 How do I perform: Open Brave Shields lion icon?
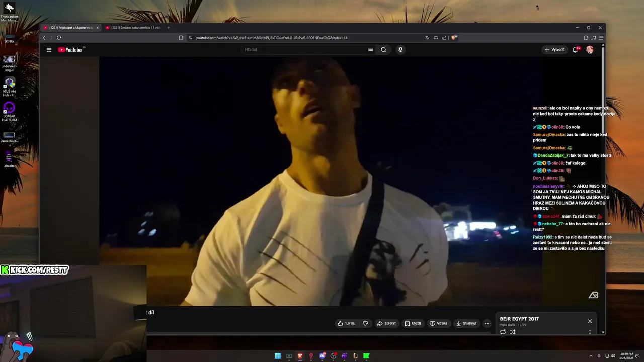pos(454,38)
